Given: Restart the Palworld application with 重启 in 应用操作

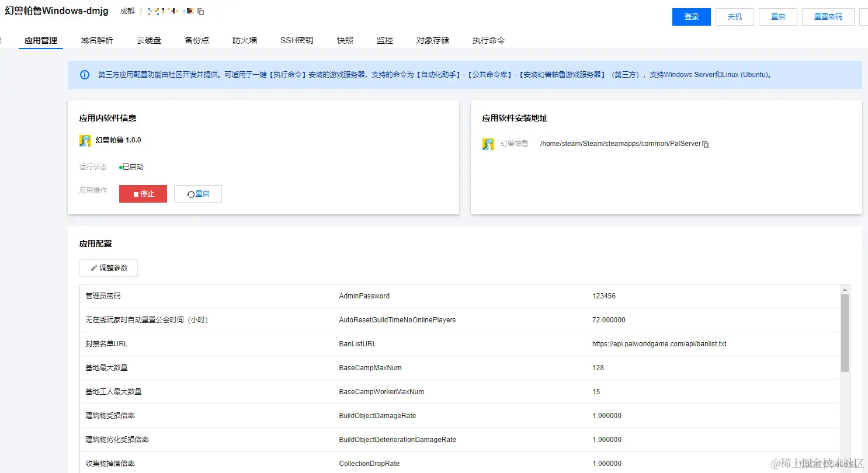Looking at the screenshot, I should [x=198, y=194].
